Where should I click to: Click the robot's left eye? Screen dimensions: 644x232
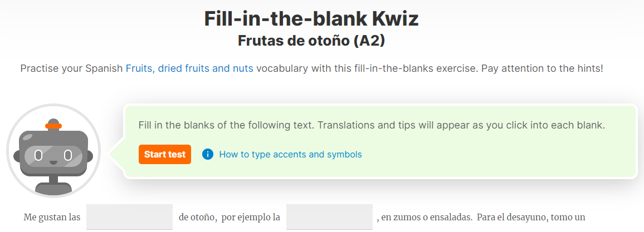coord(38,156)
